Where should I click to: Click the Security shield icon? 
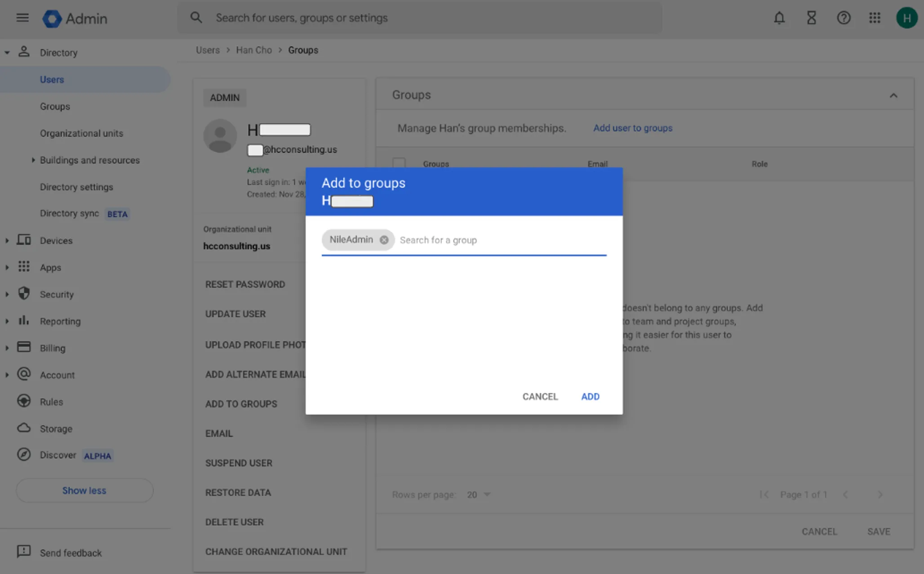pos(24,294)
